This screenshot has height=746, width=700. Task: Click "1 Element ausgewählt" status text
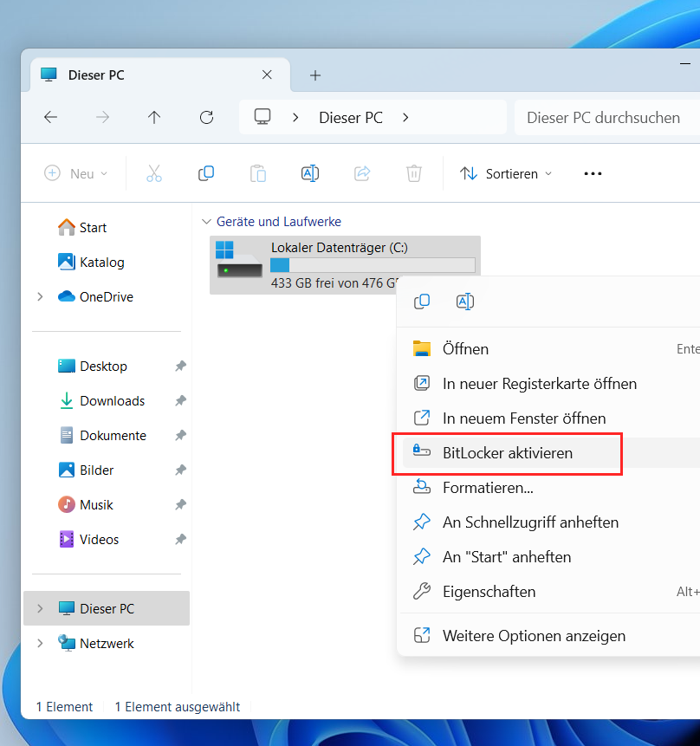(x=177, y=706)
